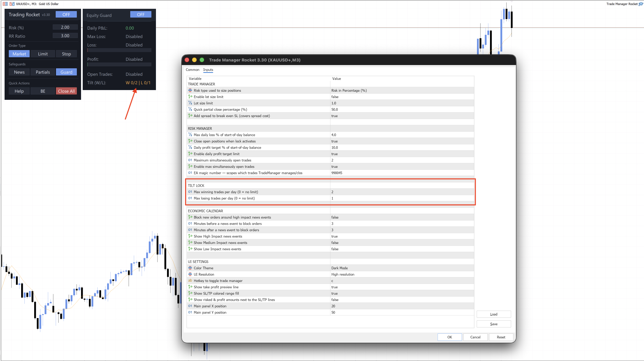This screenshot has height=361, width=644.
Task: Click the Save button
Action: 494,324
